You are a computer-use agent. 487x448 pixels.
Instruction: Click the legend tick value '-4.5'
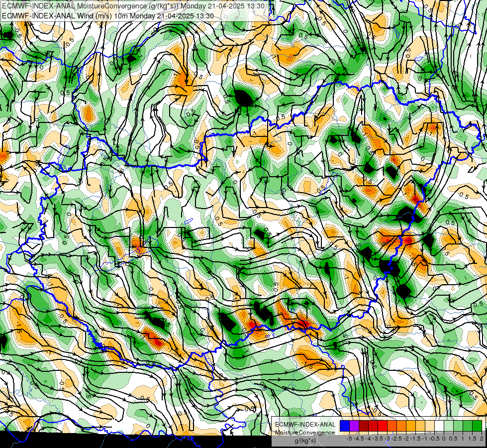point(359,439)
